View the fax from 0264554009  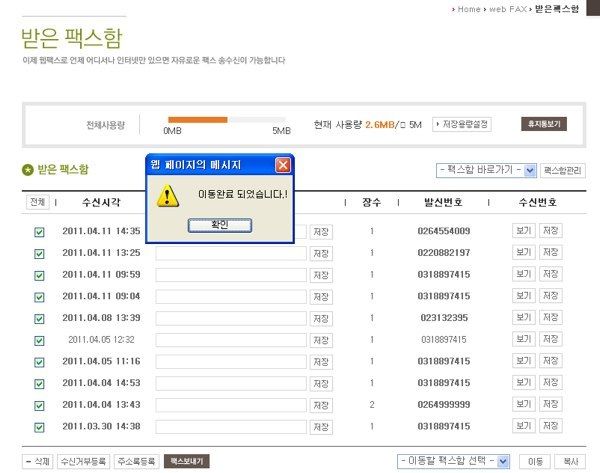point(523,231)
